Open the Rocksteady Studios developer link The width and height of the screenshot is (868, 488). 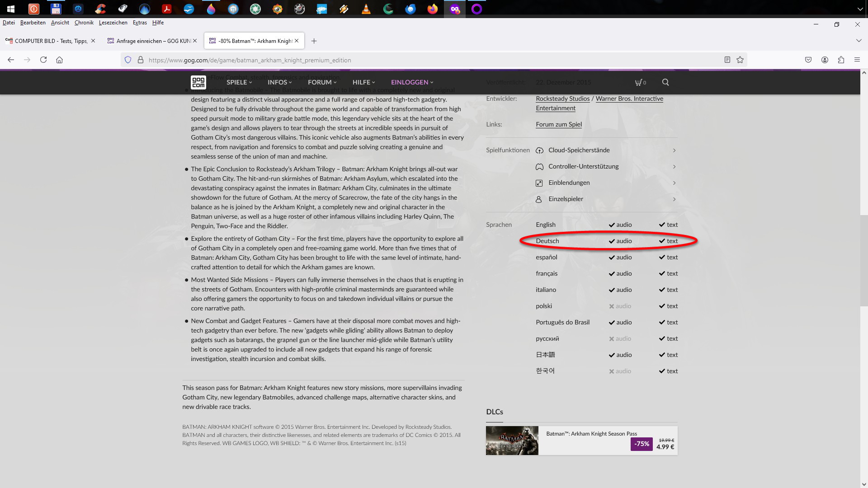pos(563,99)
